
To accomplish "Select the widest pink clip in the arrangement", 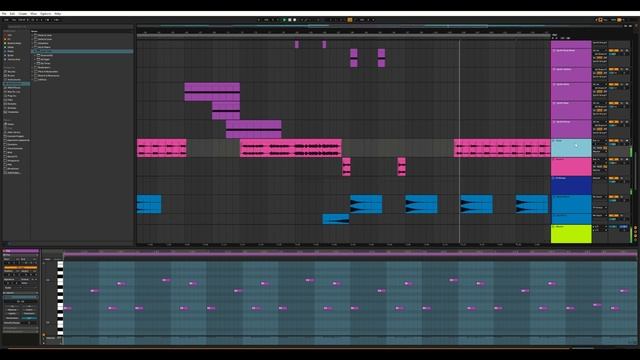I will 291,148.
